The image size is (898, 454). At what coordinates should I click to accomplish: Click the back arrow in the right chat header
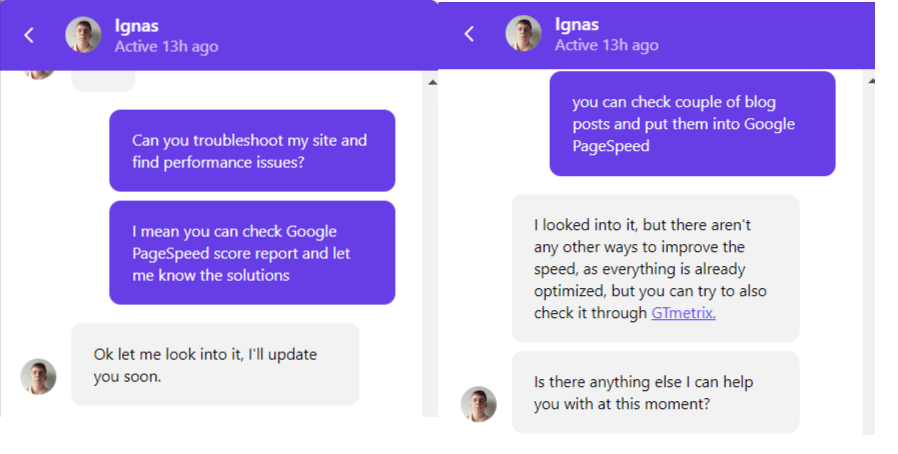coord(469,34)
